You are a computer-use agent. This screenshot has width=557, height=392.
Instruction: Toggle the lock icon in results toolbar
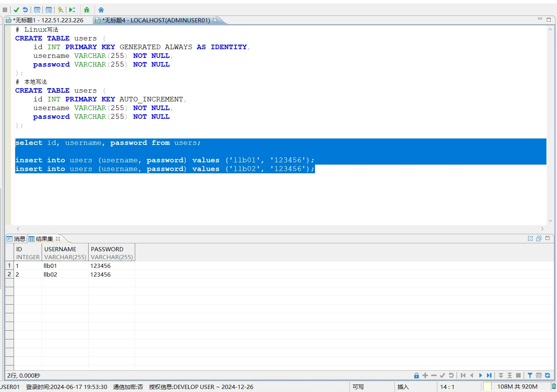[417, 375]
